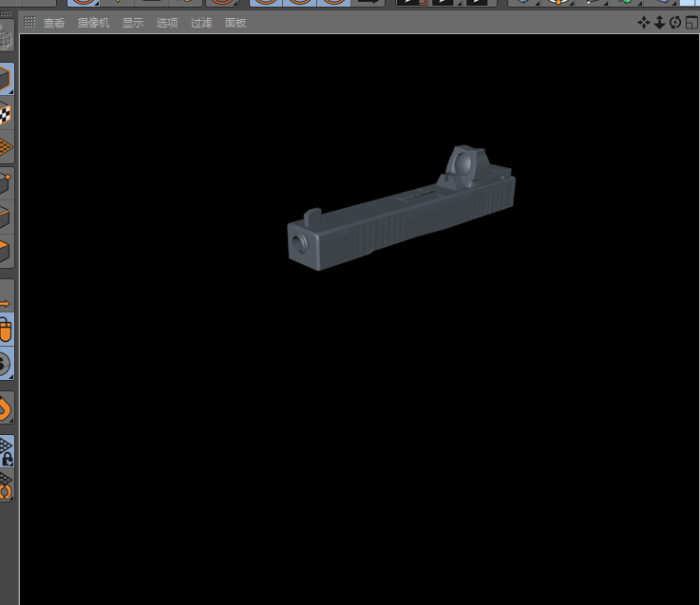Screen dimensions: 700x605
Task: Switch to Polygons editing mode
Action: [5, 251]
